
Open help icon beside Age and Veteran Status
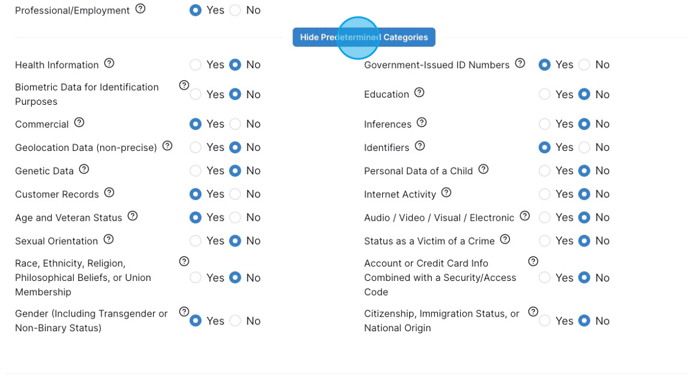tap(133, 216)
